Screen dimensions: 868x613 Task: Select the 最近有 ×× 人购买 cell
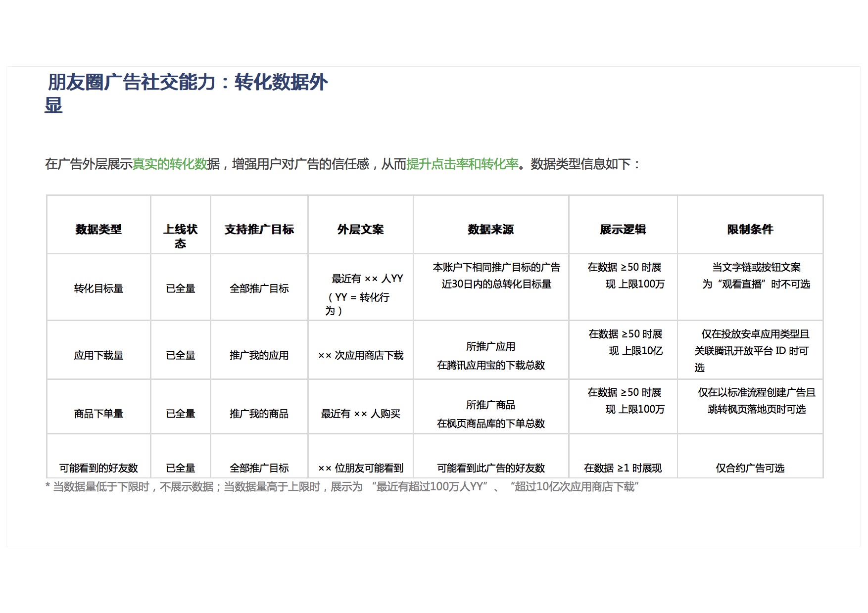tap(360, 414)
